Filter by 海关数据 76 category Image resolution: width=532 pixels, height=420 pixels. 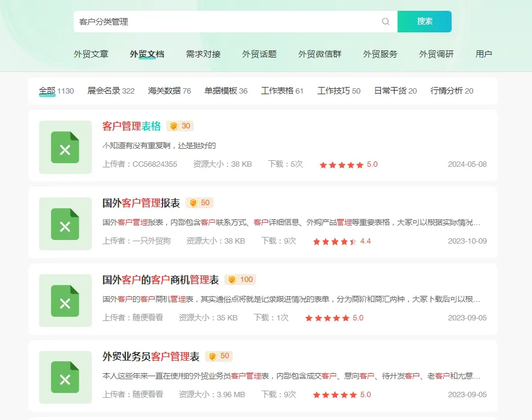click(170, 91)
